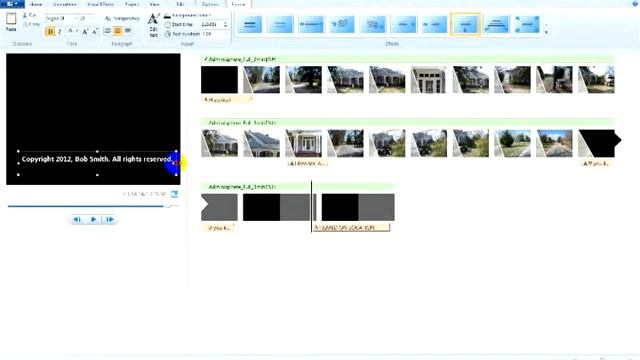Apply the seventh text effect thumbnail

coord(435,24)
